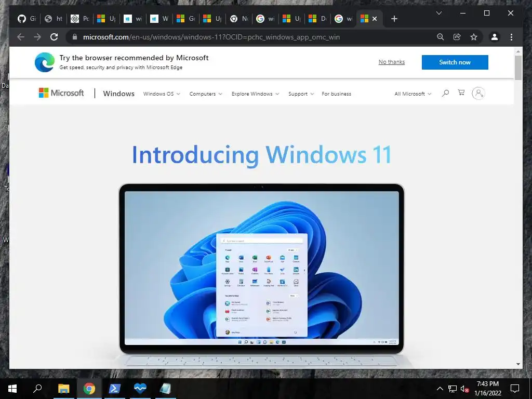Switch to the Chrome 'Ne' tab
The width and height of the screenshot is (532, 399).
point(238,19)
